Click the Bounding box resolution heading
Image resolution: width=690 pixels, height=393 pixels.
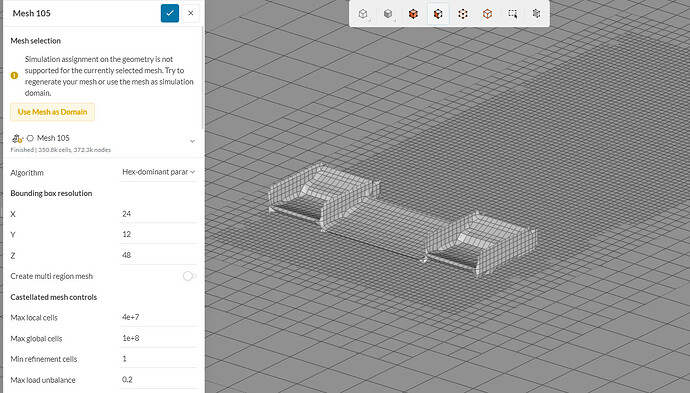51,193
